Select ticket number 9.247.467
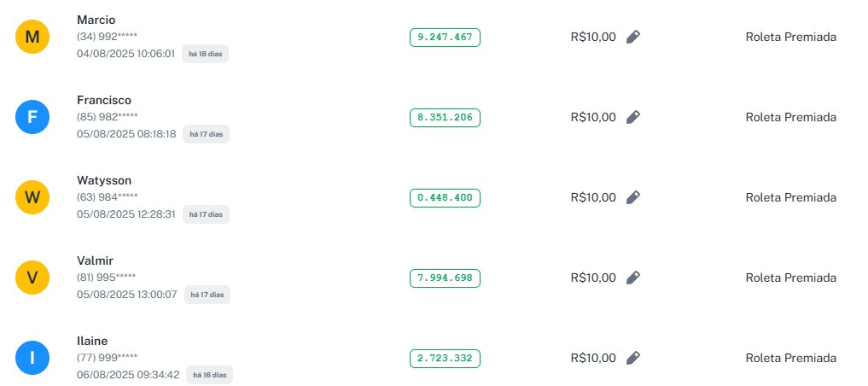This screenshot has width=868, height=386. click(445, 38)
